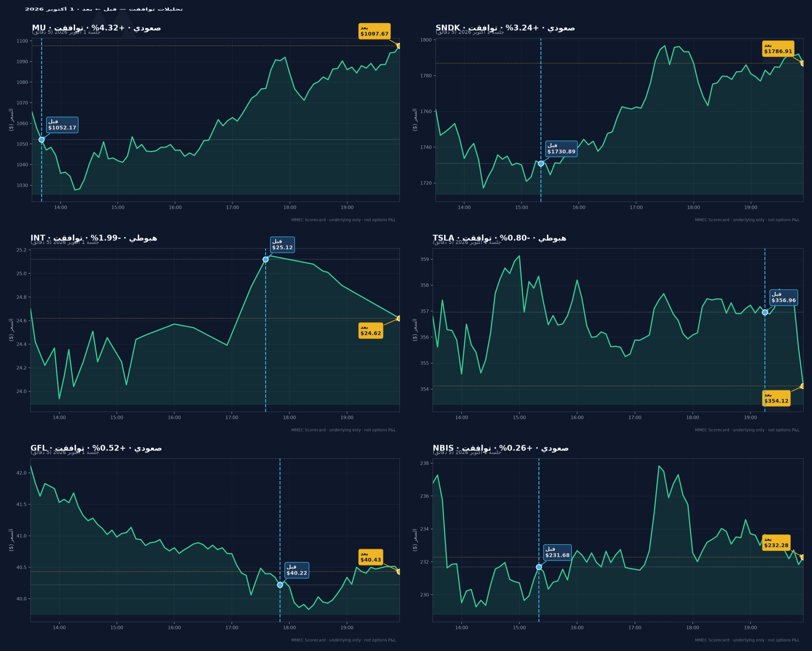Screen dimensions: 812x651
Task: Select the $1052.17 before-price label on MU chart
Action: [x=62, y=125]
